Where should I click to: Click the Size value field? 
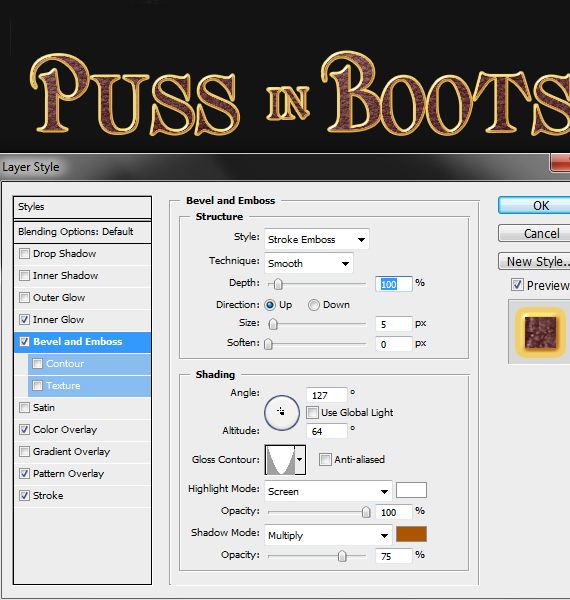coord(394,324)
